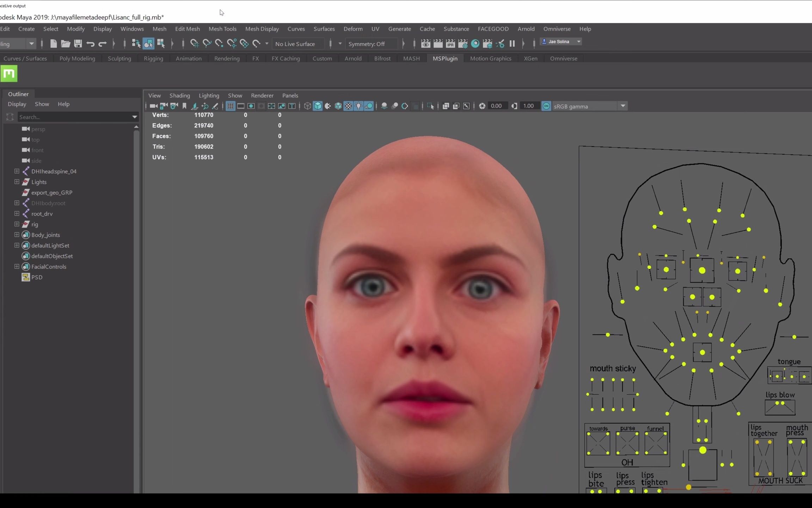This screenshot has height=508, width=812.
Task: Toggle grid display in the viewport
Action: coord(230,106)
